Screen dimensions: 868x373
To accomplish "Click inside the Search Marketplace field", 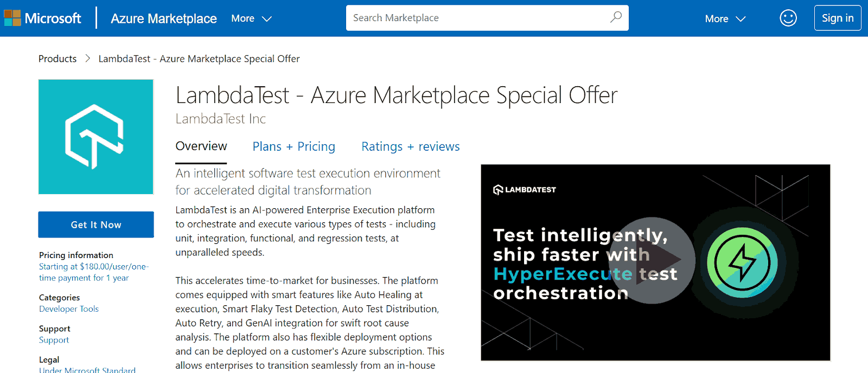I will [477, 17].
